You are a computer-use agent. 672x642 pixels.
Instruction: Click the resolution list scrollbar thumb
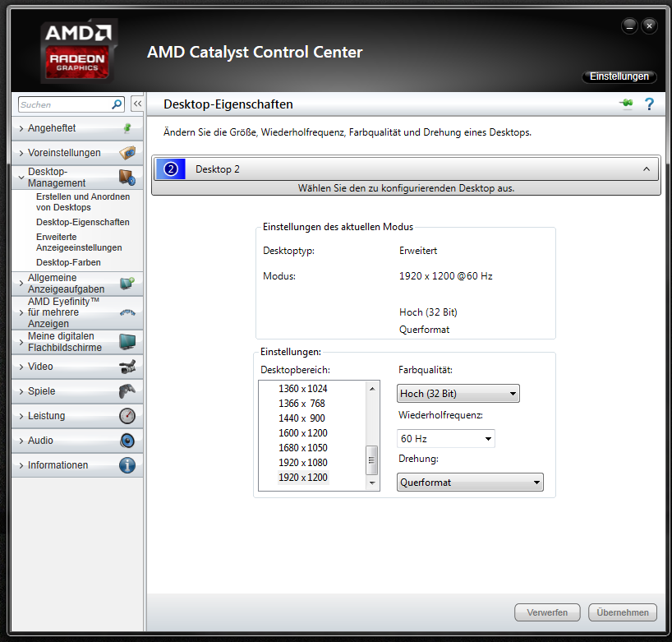coord(371,460)
